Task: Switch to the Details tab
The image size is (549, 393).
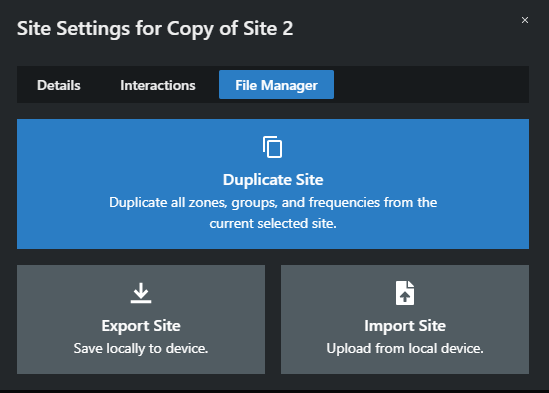Action: coord(59,85)
